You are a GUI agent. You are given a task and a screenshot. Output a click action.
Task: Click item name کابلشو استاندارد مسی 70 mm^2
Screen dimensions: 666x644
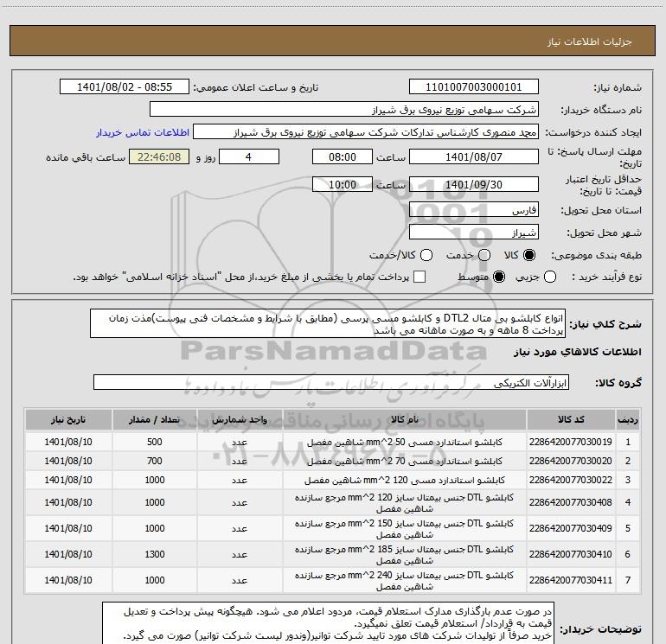[405, 461]
